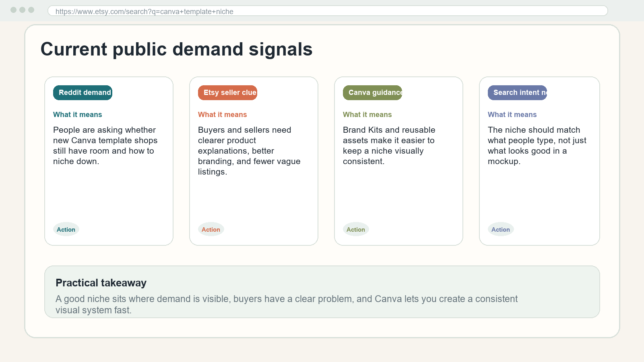
Task: Click 'What it means' in Etsy seller clue card
Action: (223, 115)
